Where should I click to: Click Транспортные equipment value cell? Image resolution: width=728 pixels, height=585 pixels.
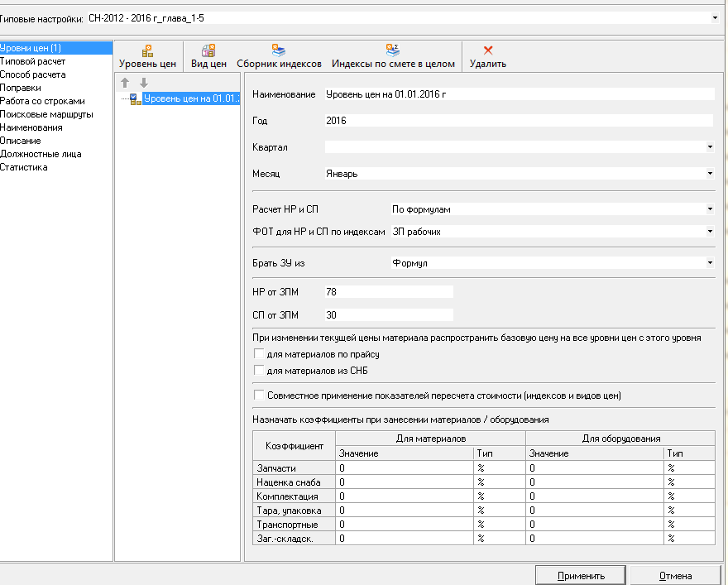click(x=595, y=524)
